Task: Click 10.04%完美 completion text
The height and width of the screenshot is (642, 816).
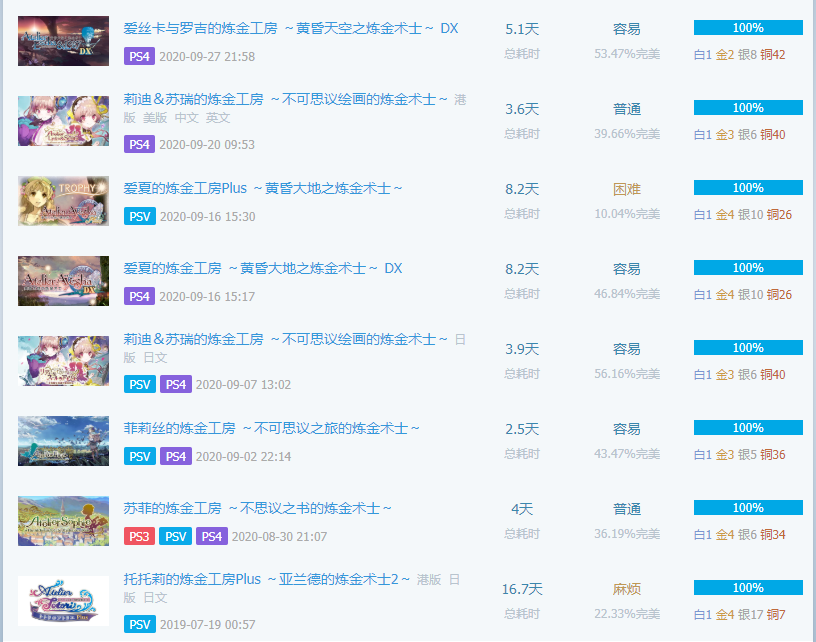Action: tap(627, 214)
